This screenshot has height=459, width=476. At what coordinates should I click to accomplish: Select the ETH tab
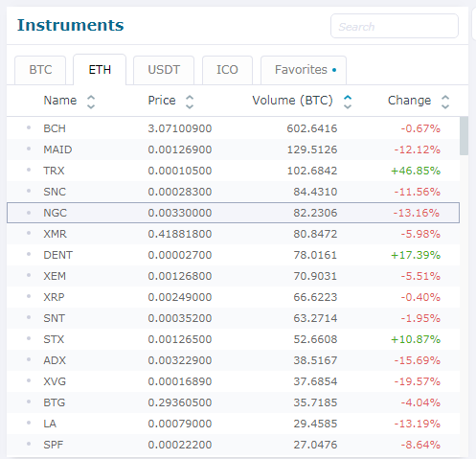tap(100, 70)
